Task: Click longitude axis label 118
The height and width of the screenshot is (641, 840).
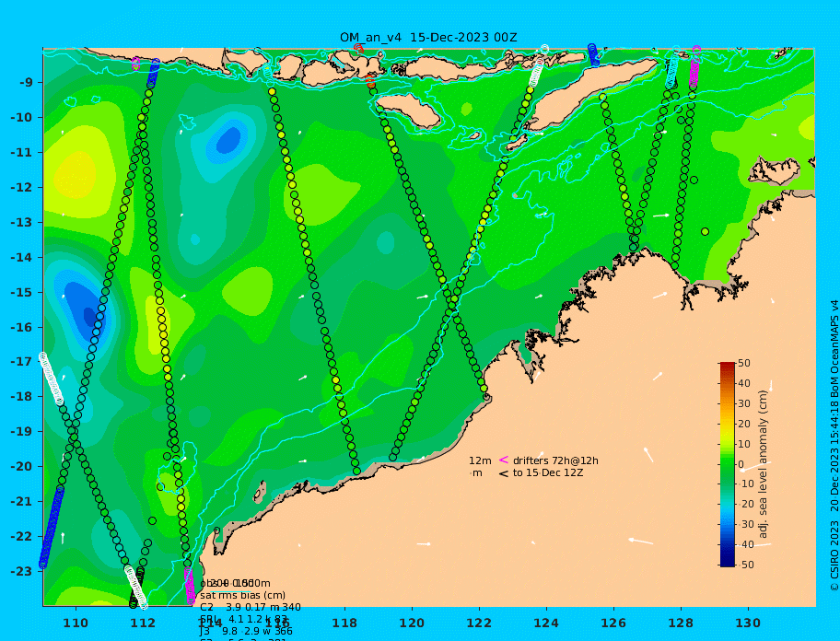Action: [x=344, y=623]
